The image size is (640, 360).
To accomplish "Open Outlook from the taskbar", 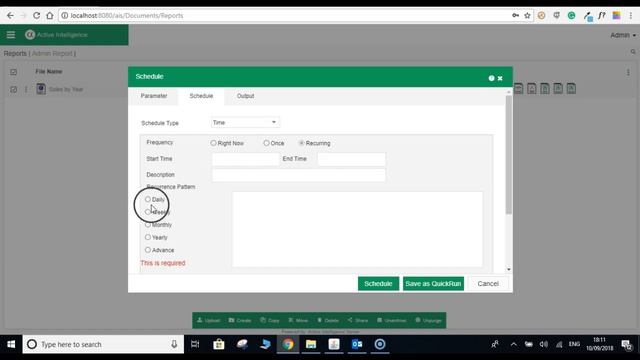I will 357,344.
